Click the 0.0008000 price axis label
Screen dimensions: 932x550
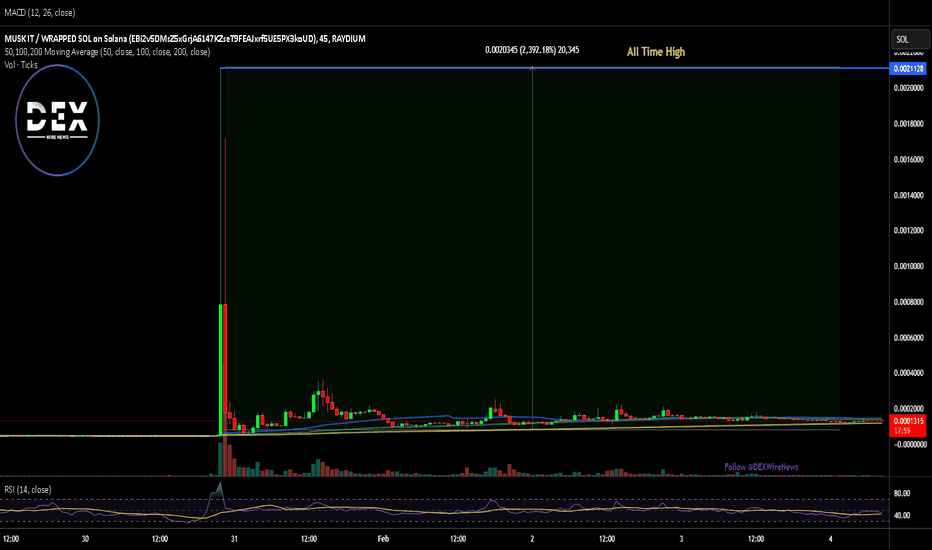tap(909, 301)
